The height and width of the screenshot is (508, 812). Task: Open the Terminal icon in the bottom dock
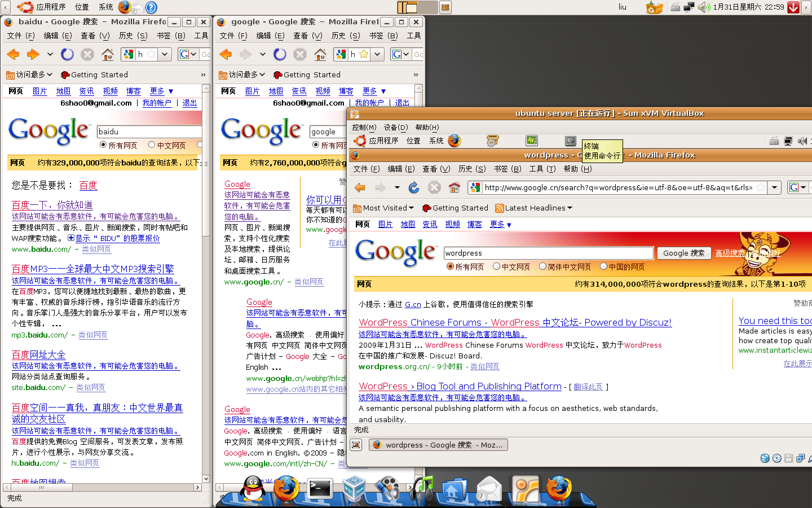[320, 488]
